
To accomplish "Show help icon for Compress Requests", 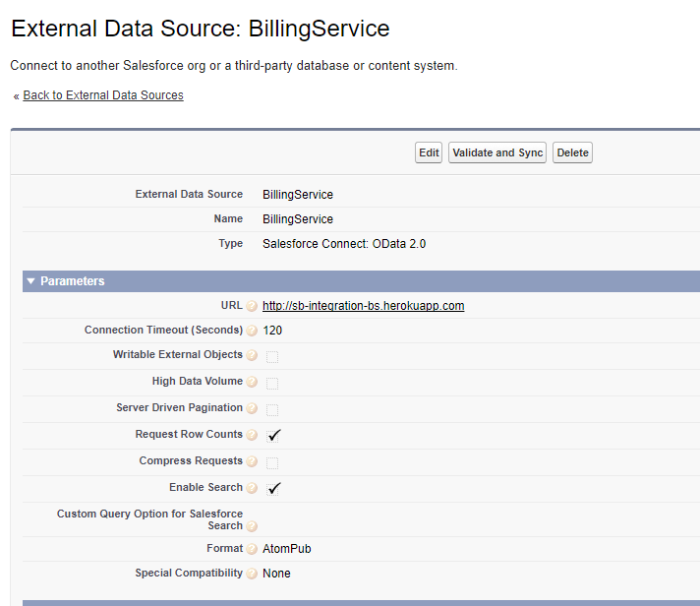I will [x=252, y=461].
